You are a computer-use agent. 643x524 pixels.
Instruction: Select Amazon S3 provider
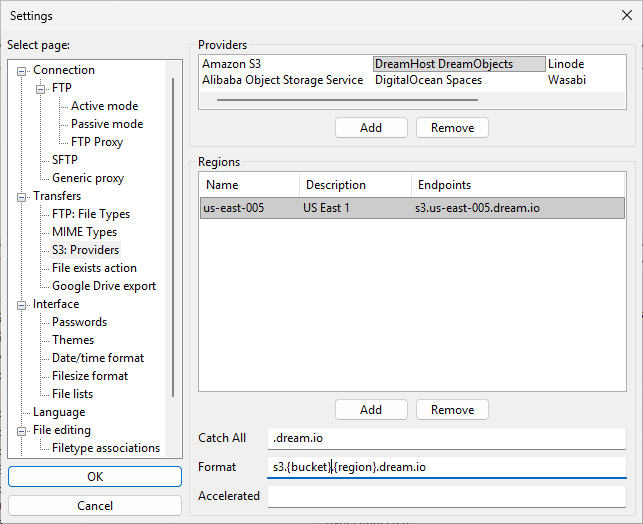pos(231,64)
